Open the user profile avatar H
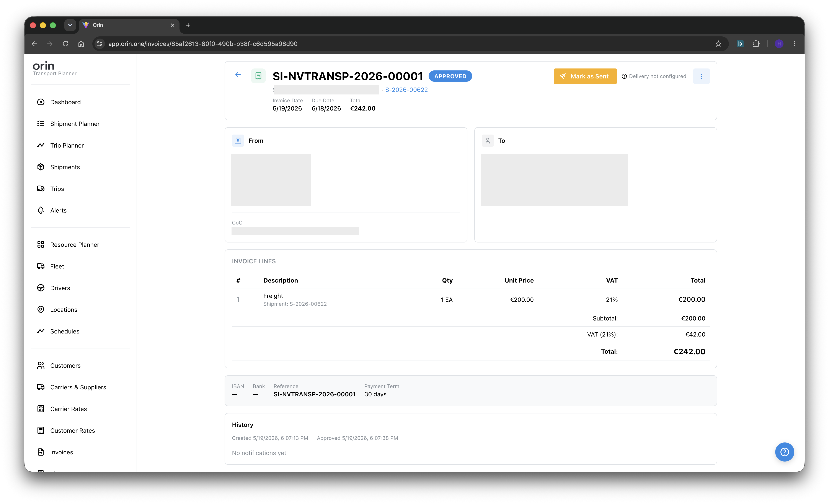Screen dimensions: 829x504 pyautogui.click(x=779, y=44)
